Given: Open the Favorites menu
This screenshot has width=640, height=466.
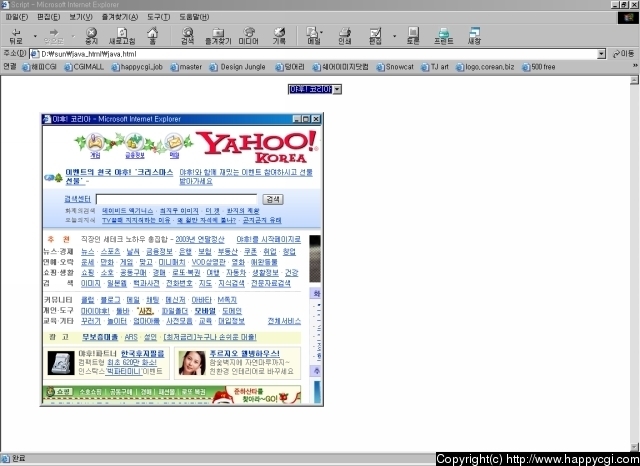Looking at the screenshot, I should coord(120,17).
